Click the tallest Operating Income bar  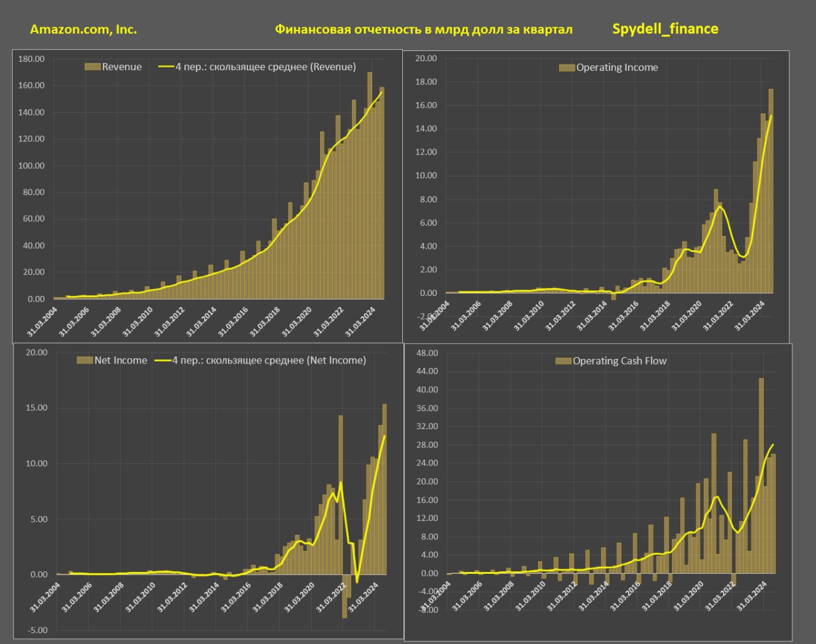(x=771, y=191)
